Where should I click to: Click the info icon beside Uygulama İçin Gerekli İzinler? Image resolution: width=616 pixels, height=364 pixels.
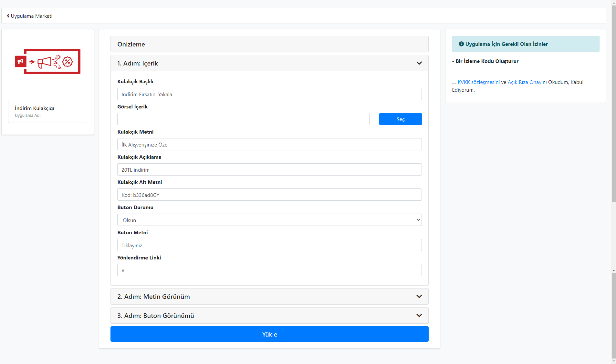coord(461,44)
